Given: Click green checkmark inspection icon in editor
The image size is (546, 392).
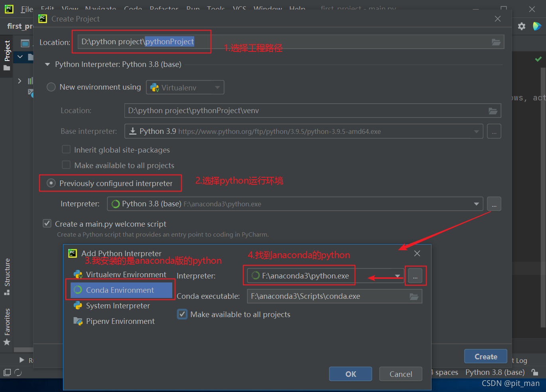Looking at the screenshot, I should point(538,59).
